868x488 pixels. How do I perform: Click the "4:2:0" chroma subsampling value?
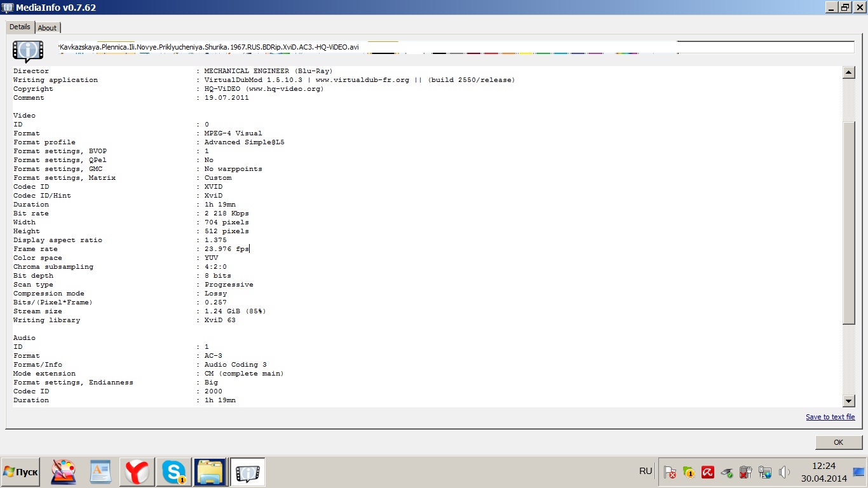215,267
